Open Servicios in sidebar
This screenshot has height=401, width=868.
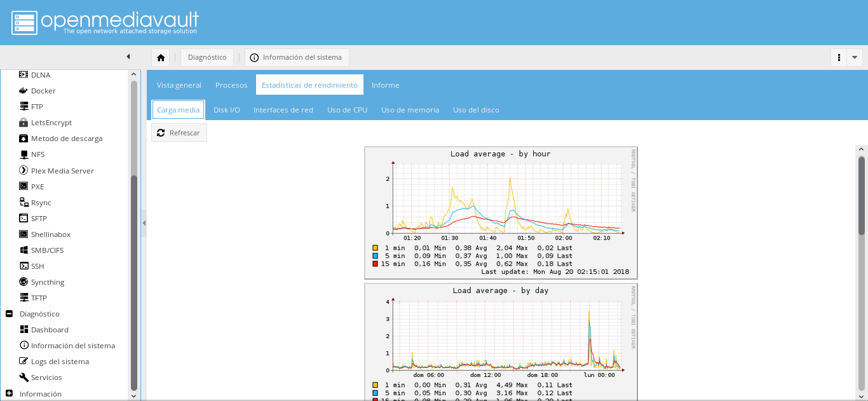(46, 377)
